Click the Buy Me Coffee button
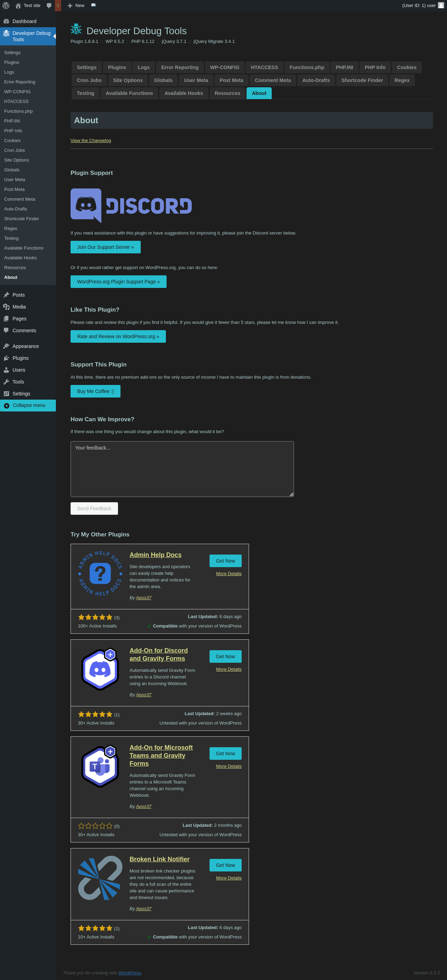 (95, 391)
